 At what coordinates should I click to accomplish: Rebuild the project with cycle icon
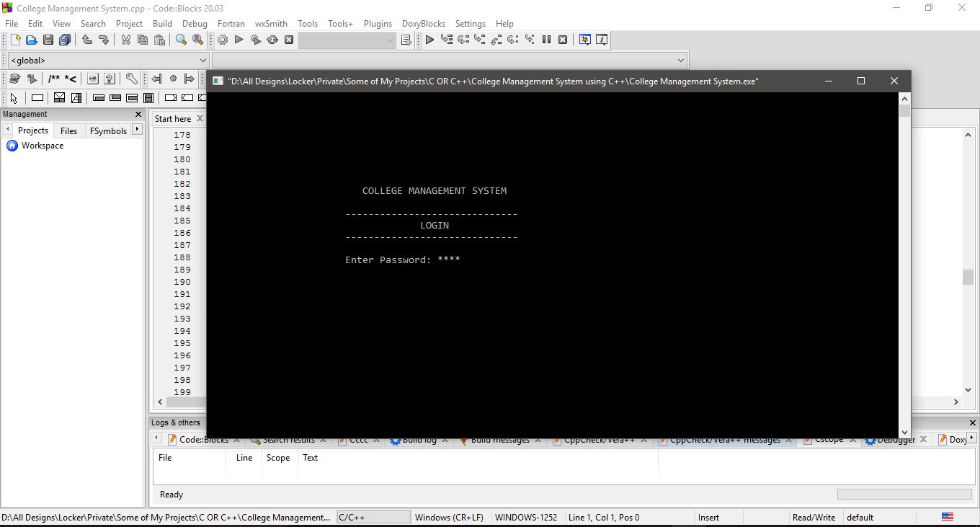tap(272, 40)
